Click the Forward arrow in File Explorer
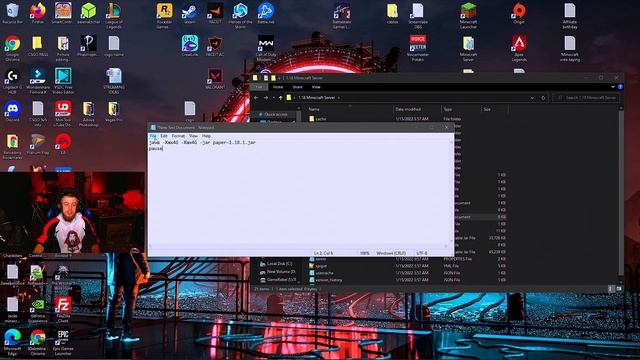Viewport: 640px width, 360px height. [266, 98]
